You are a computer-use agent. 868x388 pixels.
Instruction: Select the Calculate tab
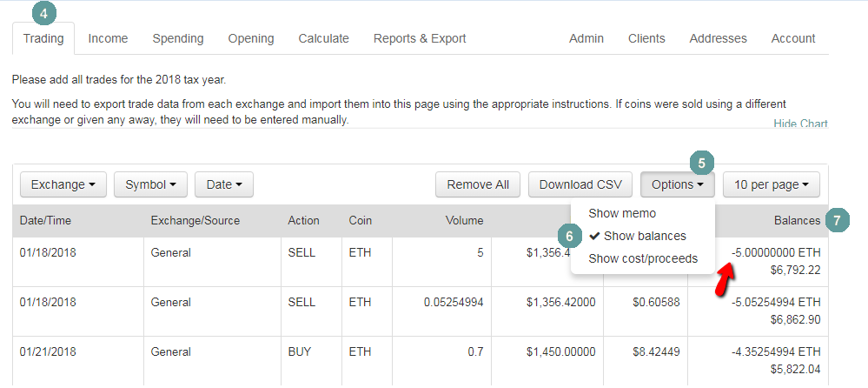pos(323,38)
